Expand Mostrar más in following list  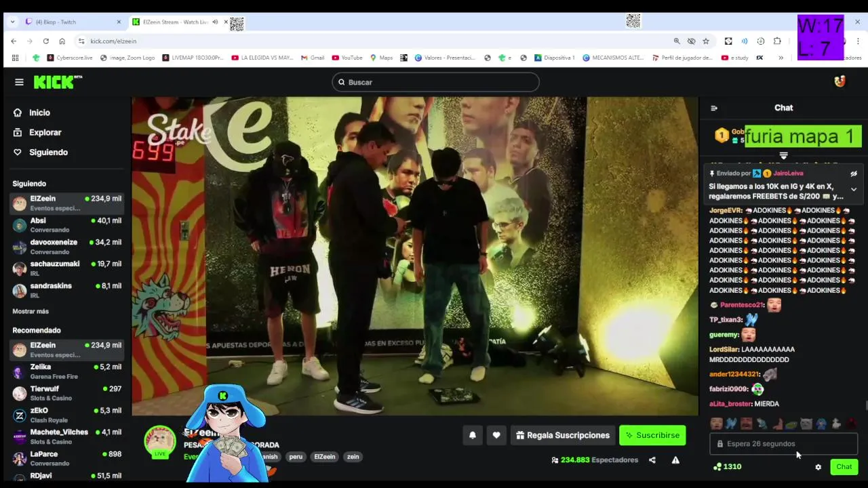(x=31, y=311)
